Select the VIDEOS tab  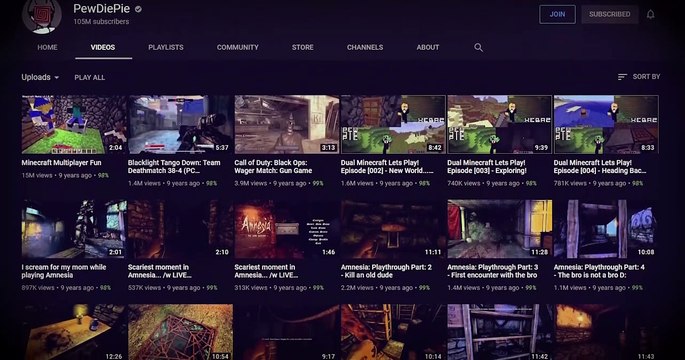point(103,47)
